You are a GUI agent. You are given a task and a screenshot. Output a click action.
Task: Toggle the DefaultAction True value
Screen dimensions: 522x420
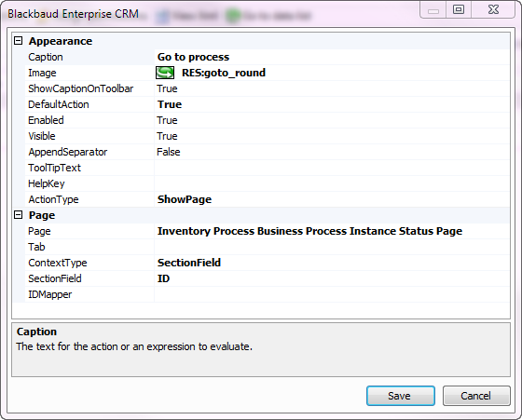[x=332, y=104]
